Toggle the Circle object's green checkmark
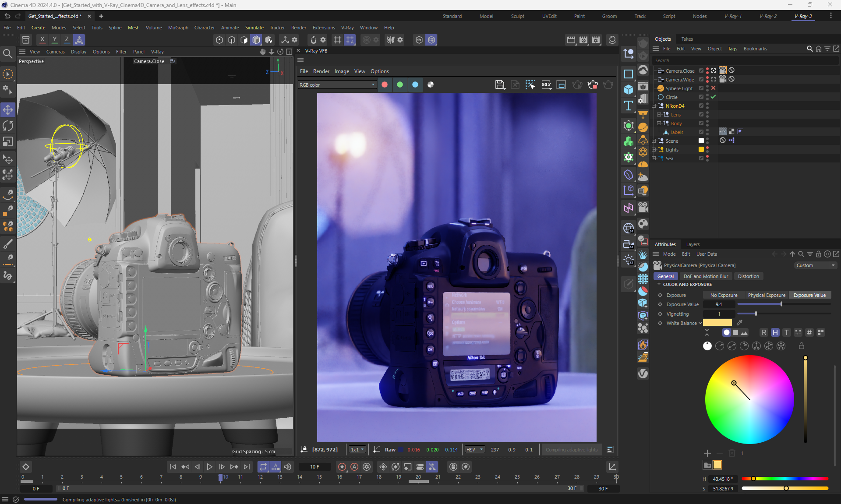 point(713,97)
